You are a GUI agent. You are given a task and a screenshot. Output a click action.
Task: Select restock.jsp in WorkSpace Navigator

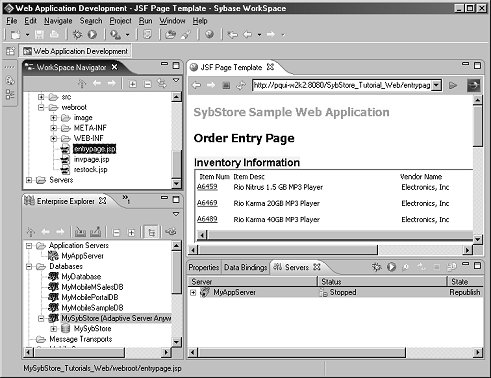pos(90,169)
